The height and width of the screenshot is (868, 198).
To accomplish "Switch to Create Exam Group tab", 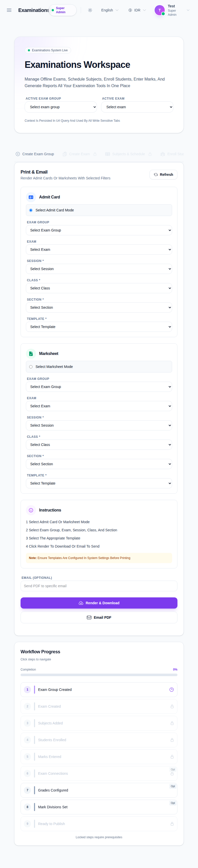I will [x=35, y=154].
